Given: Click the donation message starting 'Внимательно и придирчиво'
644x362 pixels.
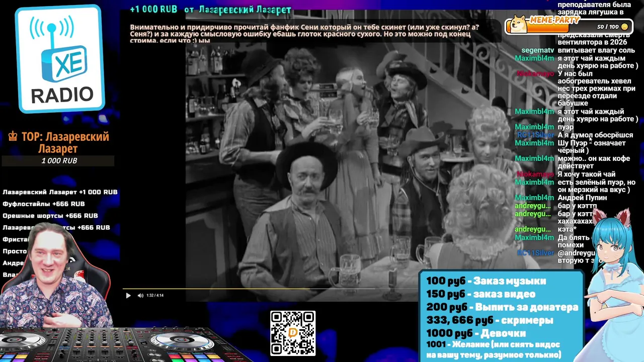Looking at the screenshot, I should click(304, 34).
